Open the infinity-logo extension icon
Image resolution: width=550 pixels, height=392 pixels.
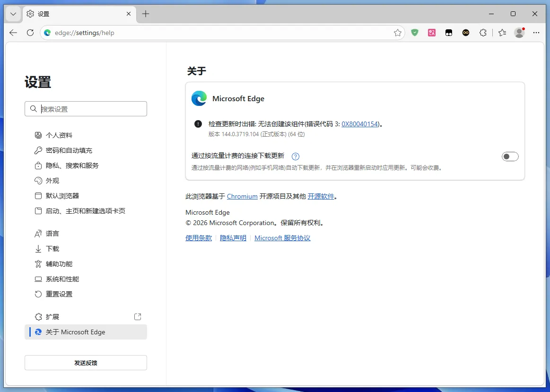click(466, 33)
